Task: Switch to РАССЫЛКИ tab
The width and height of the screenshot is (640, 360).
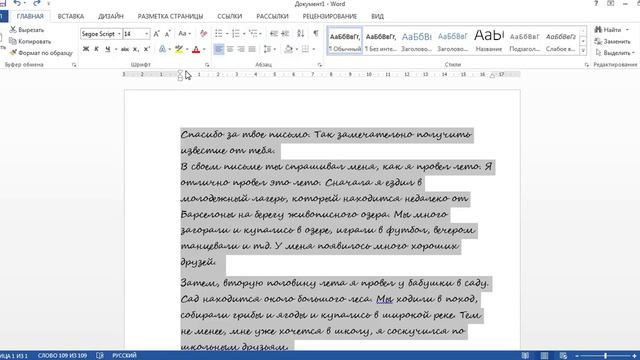Action: [x=272, y=16]
